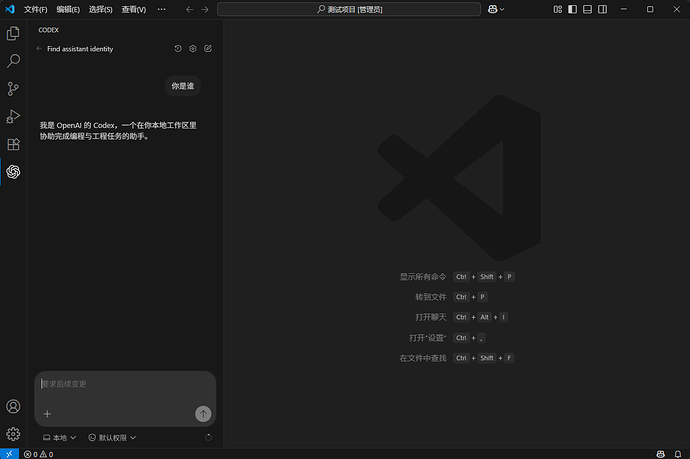Click the back arrow beside Find assistant identity

39,49
